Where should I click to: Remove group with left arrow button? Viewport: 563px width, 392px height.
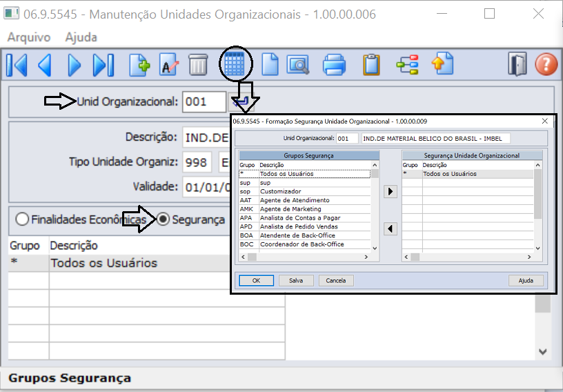pos(391,228)
